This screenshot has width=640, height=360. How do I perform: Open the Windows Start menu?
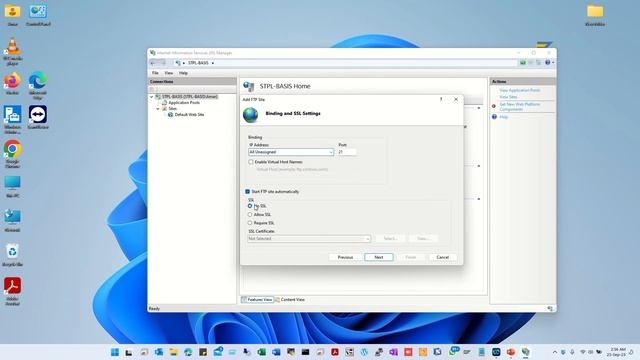pos(115,352)
